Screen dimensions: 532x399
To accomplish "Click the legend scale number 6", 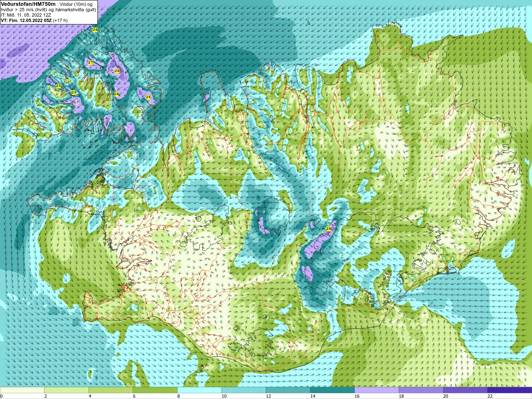I will pos(134,396).
